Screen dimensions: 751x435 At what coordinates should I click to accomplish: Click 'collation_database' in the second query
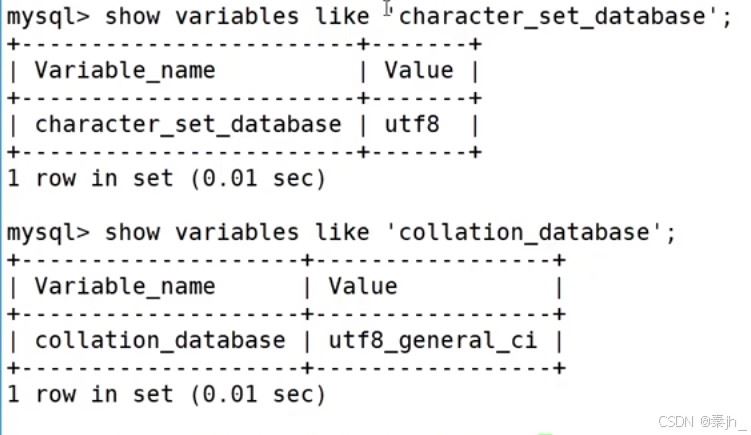coord(523,233)
